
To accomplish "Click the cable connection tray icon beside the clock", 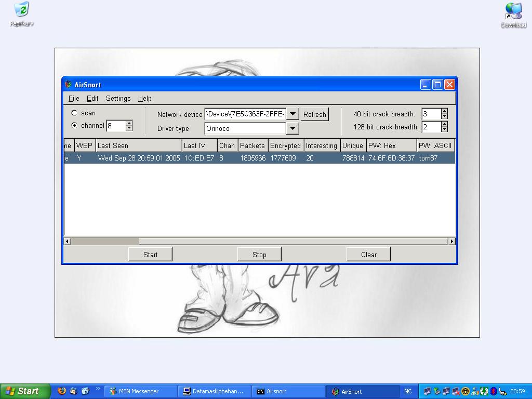I will click(x=503, y=391).
